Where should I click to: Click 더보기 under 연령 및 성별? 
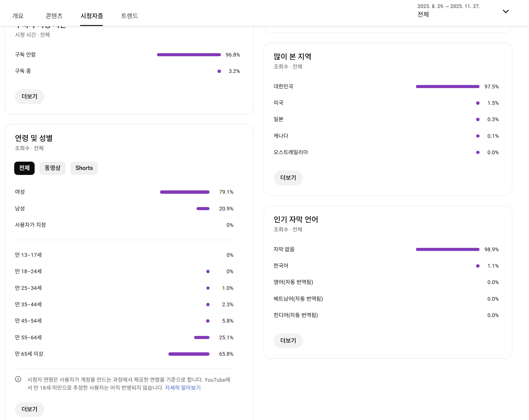click(x=29, y=409)
